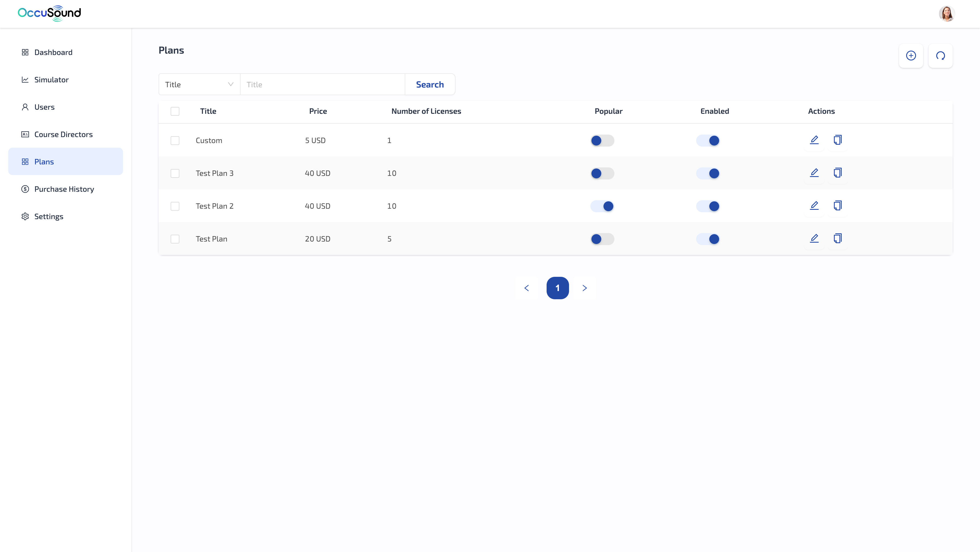Click edit pencil in the 20 USD row
980x552 pixels.
click(814, 238)
